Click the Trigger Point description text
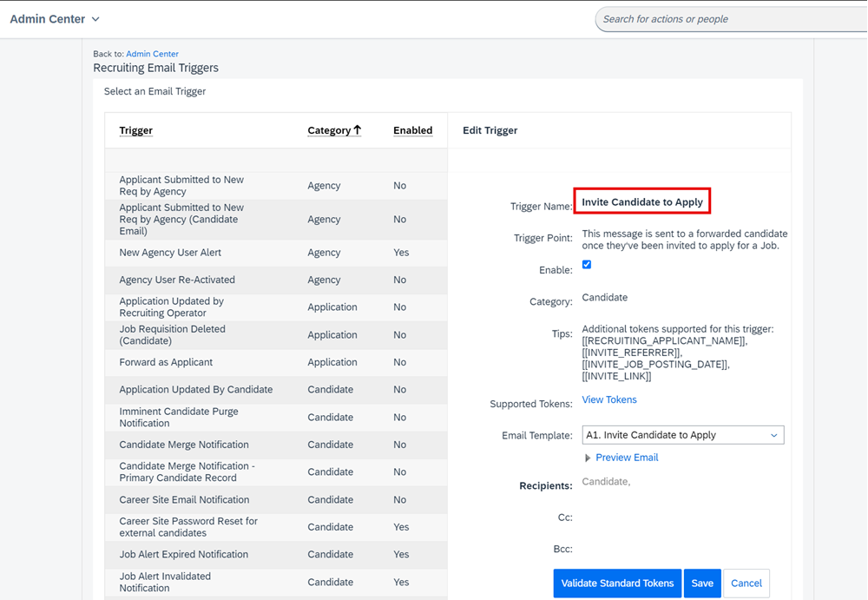 [x=685, y=240]
